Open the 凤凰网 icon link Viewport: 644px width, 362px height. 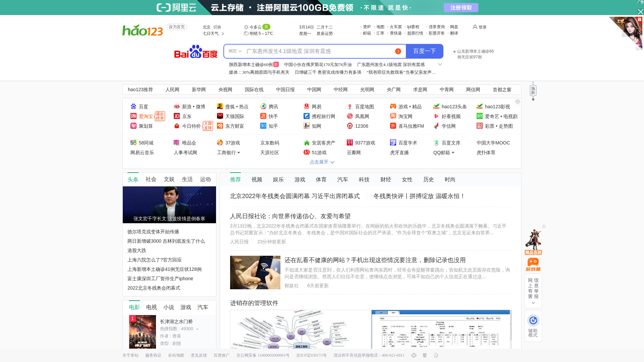350,116
